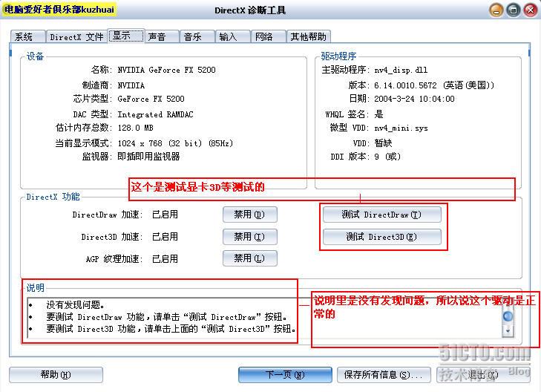This screenshot has width=541, height=392.
Task: Disable AGP texture acceleration with 禁用(L)
Action: pos(250,258)
